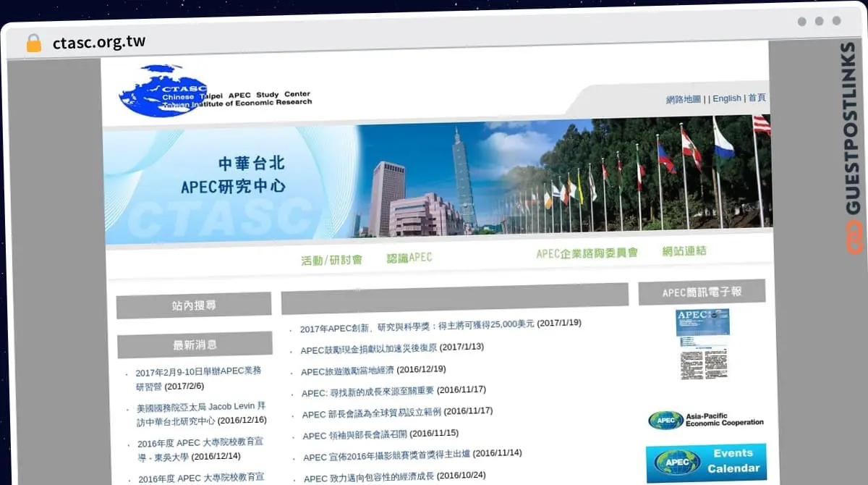Click the 站內搜尋 header
868x485 pixels.
[x=194, y=305]
